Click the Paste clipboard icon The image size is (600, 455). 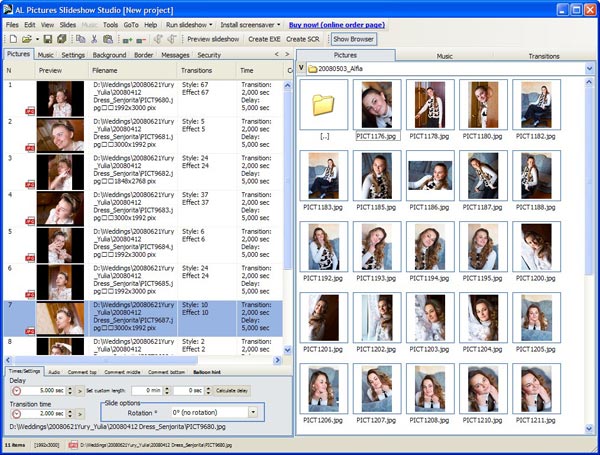pyautogui.click(x=108, y=38)
